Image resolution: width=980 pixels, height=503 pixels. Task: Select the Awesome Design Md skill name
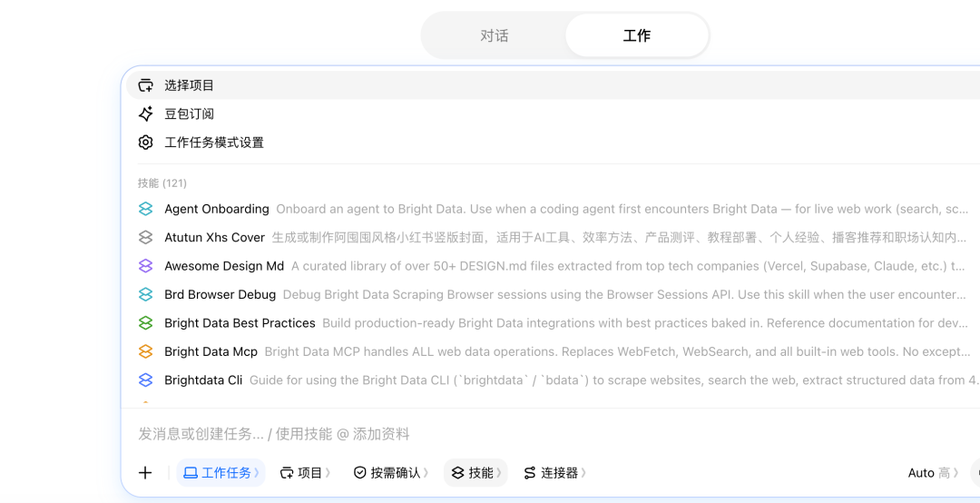(x=224, y=266)
